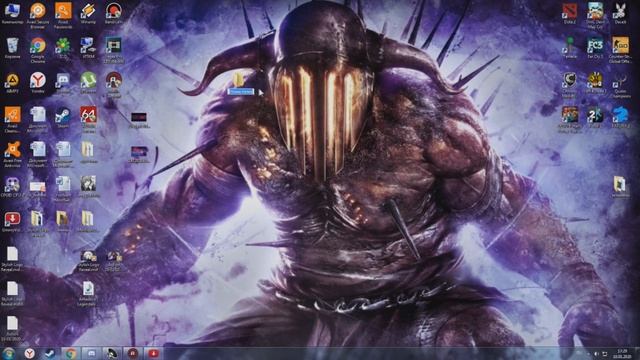
Task: Open Discord desktop shortcut
Action: (63, 83)
